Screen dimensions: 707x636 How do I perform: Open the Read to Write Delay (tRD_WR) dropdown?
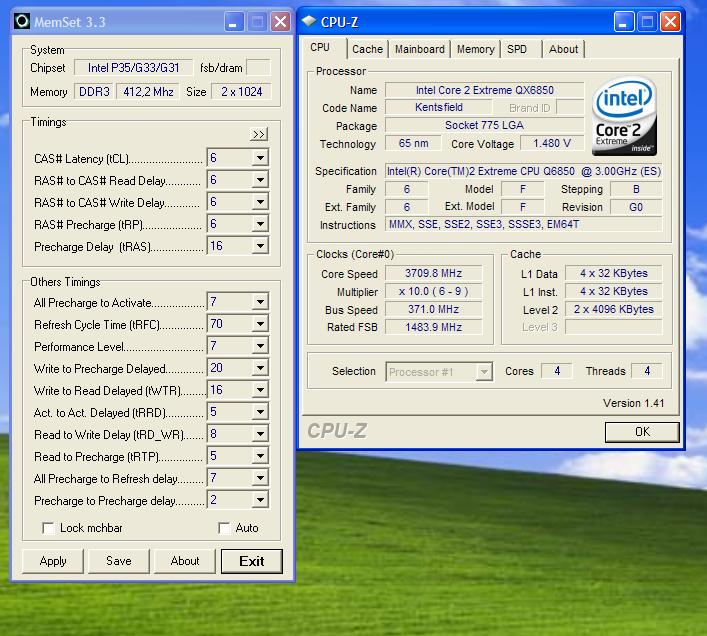tap(260, 434)
